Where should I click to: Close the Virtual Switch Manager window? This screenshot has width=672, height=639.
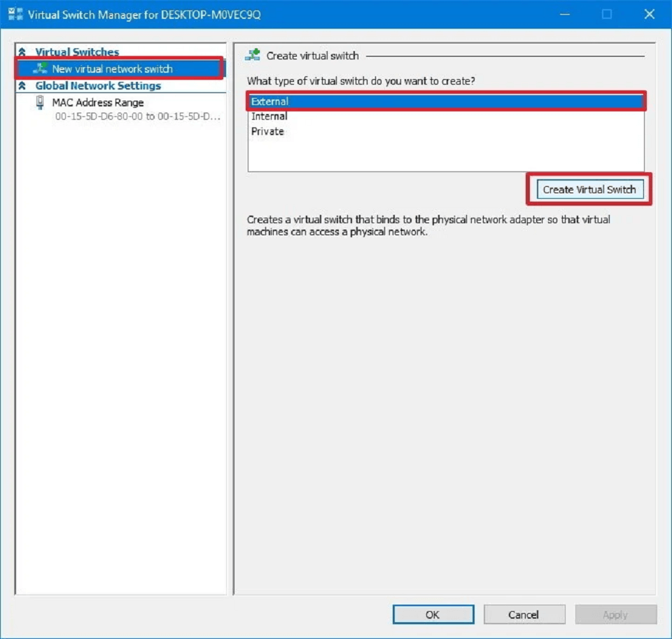pyautogui.click(x=650, y=15)
